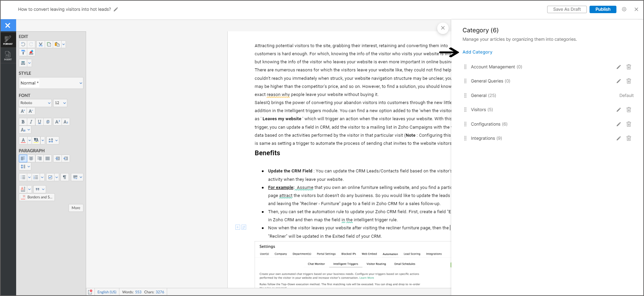Image resolution: width=644 pixels, height=296 pixels.
Task: Apply subscript formatting
Action: click(x=66, y=122)
